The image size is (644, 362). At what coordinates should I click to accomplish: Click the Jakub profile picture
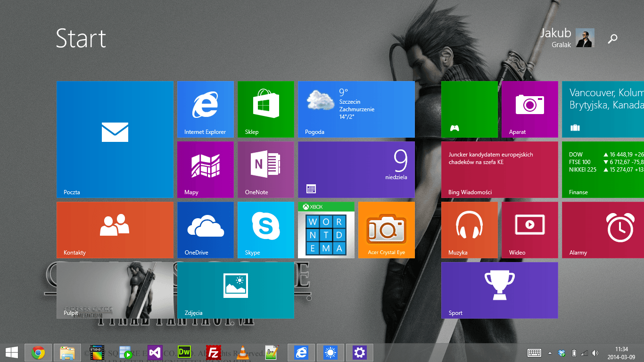(585, 38)
